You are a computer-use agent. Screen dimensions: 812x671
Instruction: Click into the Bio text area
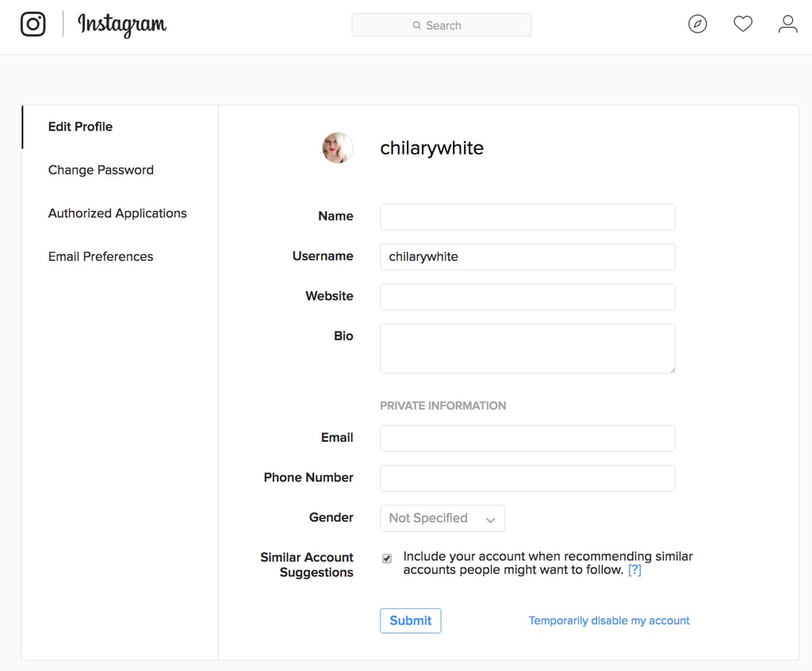527,349
